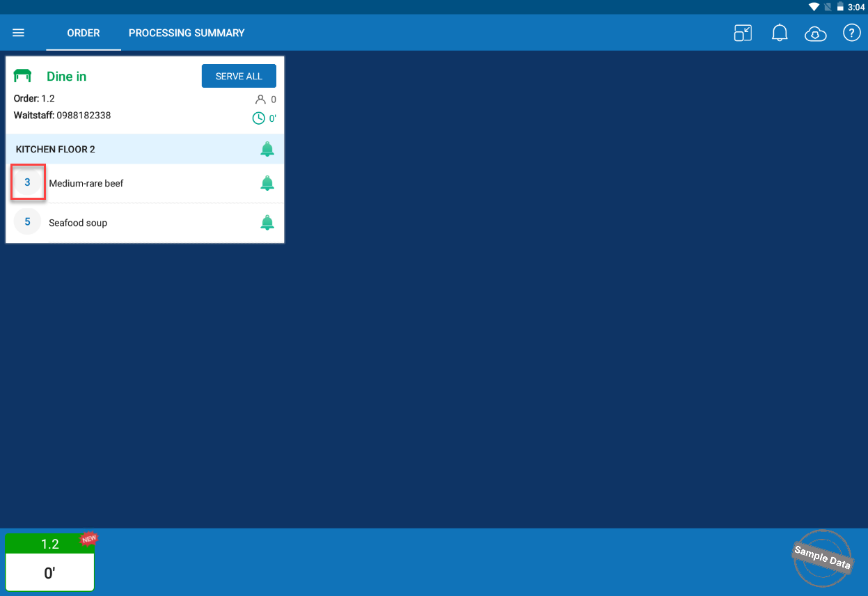868x596 pixels.
Task: Select the Seafood soup item name
Action: click(x=78, y=223)
